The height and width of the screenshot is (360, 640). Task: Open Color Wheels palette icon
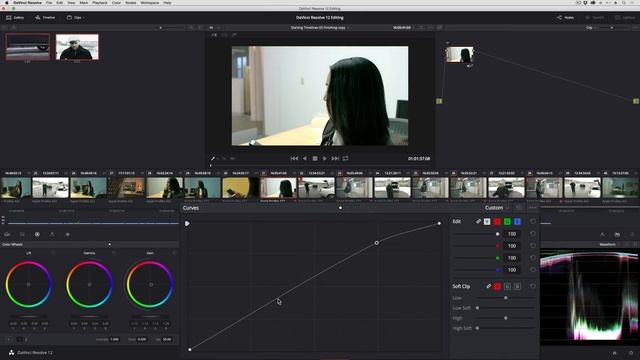click(37, 235)
